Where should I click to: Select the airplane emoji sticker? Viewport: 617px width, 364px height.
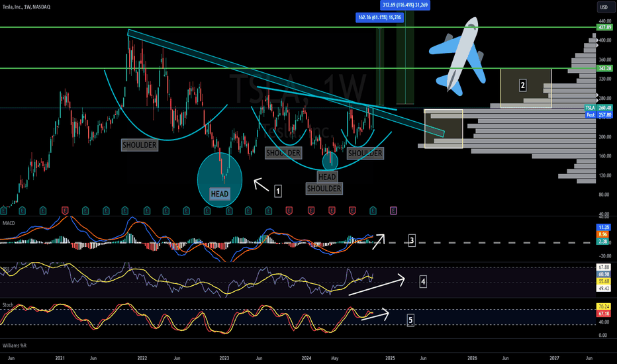pyautogui.click(x=458, y=57)
